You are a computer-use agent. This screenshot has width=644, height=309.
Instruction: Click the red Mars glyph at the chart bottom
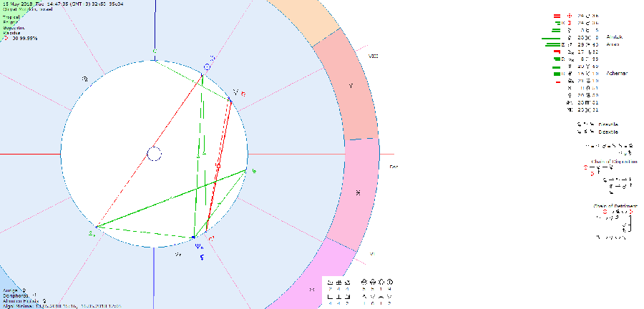(x=211, y=239)
